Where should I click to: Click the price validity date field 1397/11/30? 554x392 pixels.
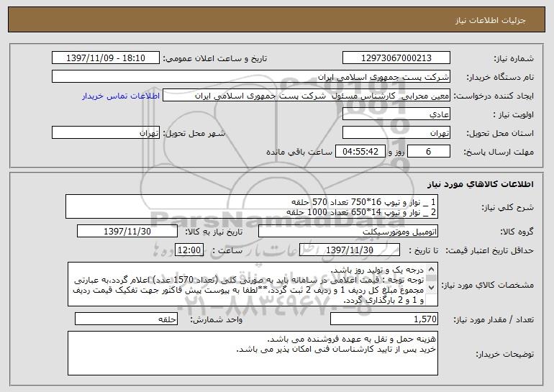(350, 250)
